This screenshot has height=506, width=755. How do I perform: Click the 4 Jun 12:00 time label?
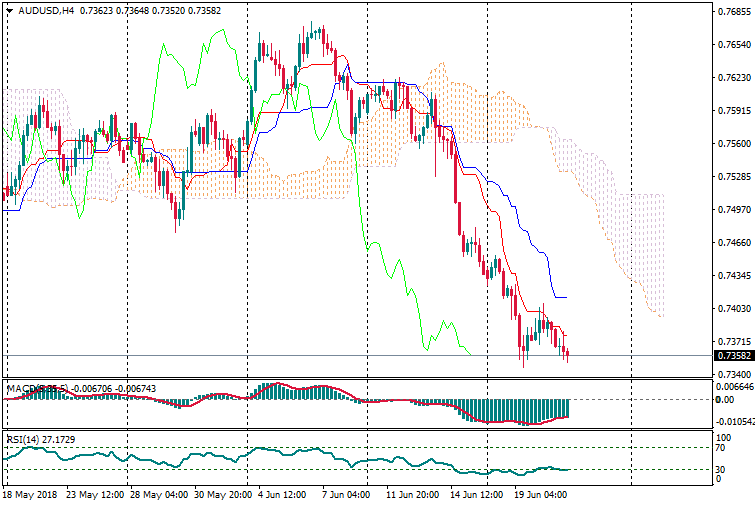coord(281,494)
